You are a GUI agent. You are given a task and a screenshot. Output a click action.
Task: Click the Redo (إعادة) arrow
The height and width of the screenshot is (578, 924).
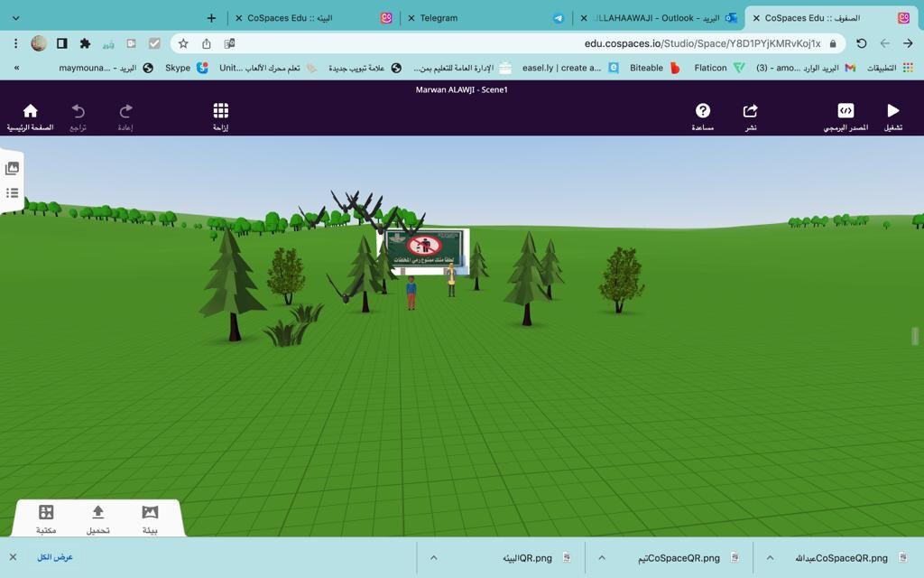point(125,116)
